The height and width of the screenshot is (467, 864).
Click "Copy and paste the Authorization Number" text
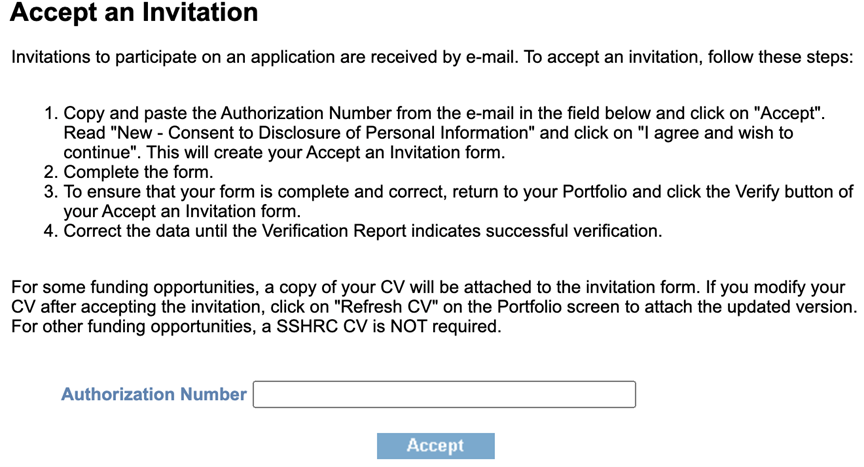point(228,113)
